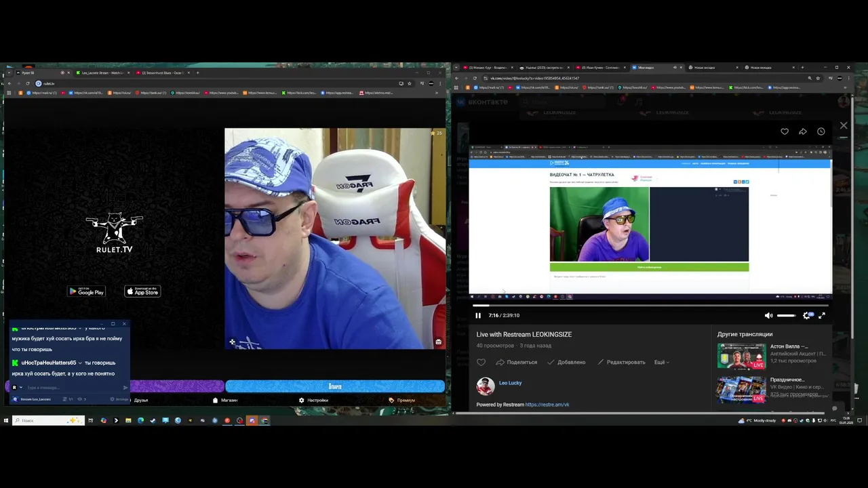Expand the chat identity dropdown beside the R badge
The width and height of the screenshot is (868, 488).
[x=21, y=388]
